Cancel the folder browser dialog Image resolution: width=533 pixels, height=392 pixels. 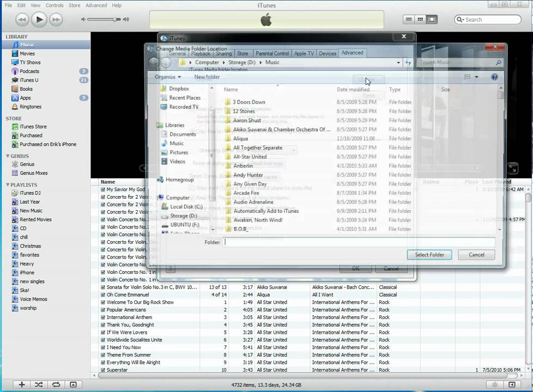pos(476,255)
